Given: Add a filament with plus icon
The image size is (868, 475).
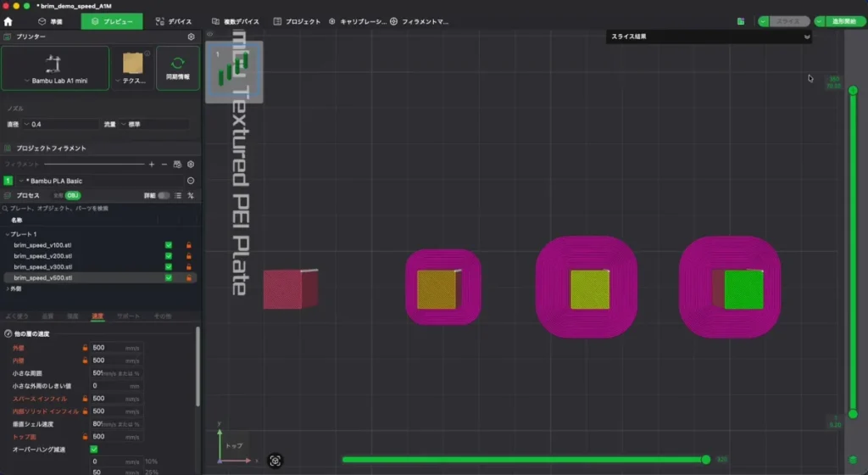Looking at the screenshot, I should point(152,165).
